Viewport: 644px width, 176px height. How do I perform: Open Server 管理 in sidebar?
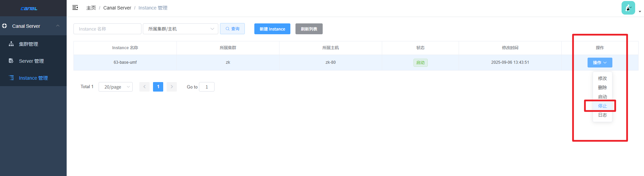(33, 61)
